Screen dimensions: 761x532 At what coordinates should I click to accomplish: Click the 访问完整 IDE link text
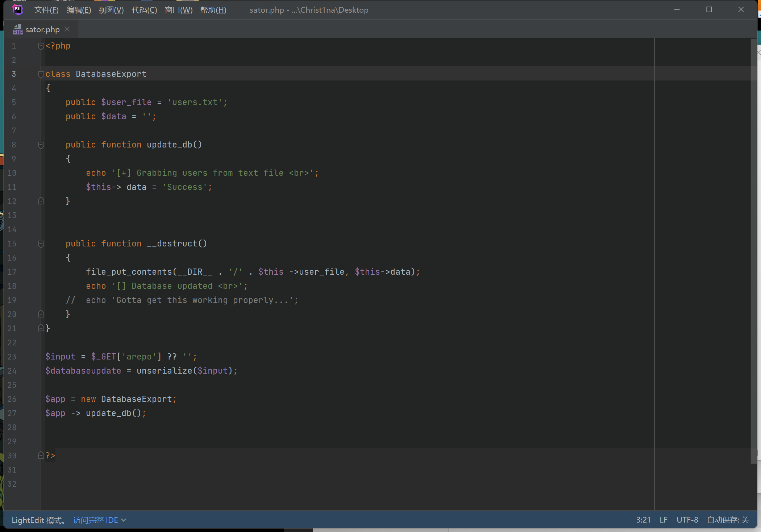point(95,520)
